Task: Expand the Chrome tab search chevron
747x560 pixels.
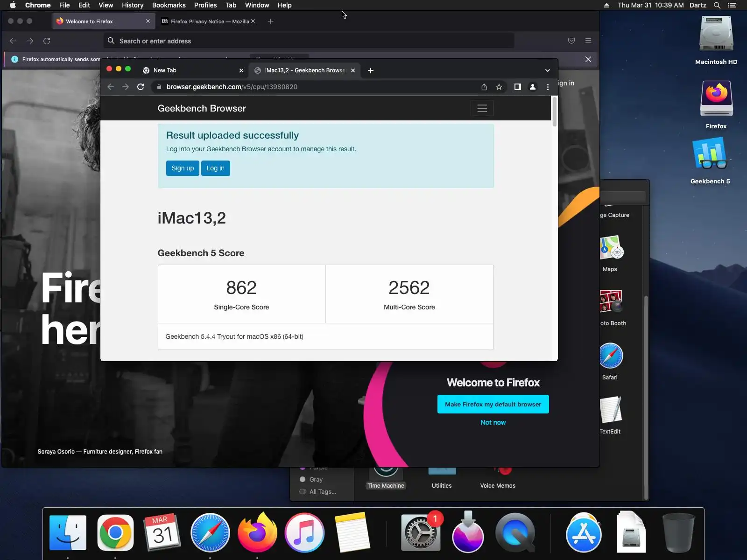Action: [548, 70]
